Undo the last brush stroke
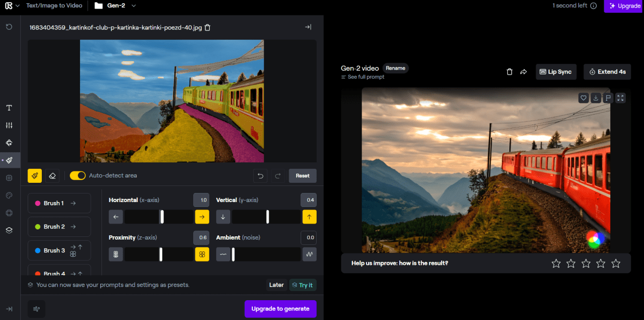This screenshot has height=320, width=644. 261,175
